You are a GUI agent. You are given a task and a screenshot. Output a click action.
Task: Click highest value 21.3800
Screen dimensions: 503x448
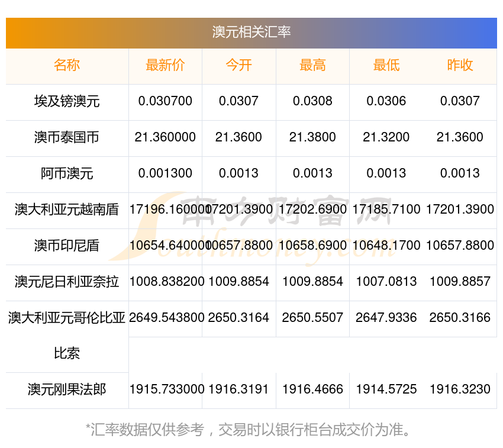click(312, 137)
